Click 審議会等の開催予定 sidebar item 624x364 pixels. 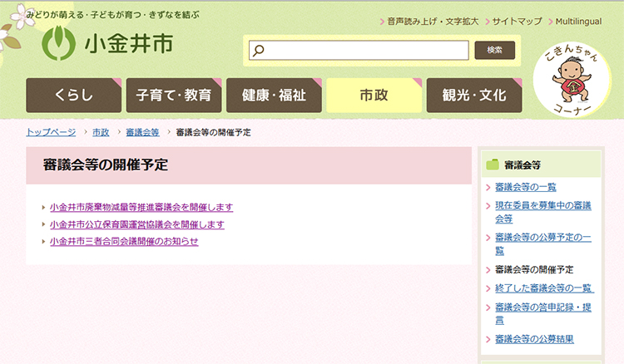534,269
